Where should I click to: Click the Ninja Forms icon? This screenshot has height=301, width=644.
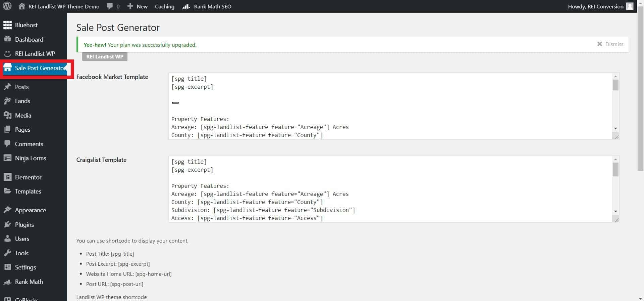tap(7, 158)
